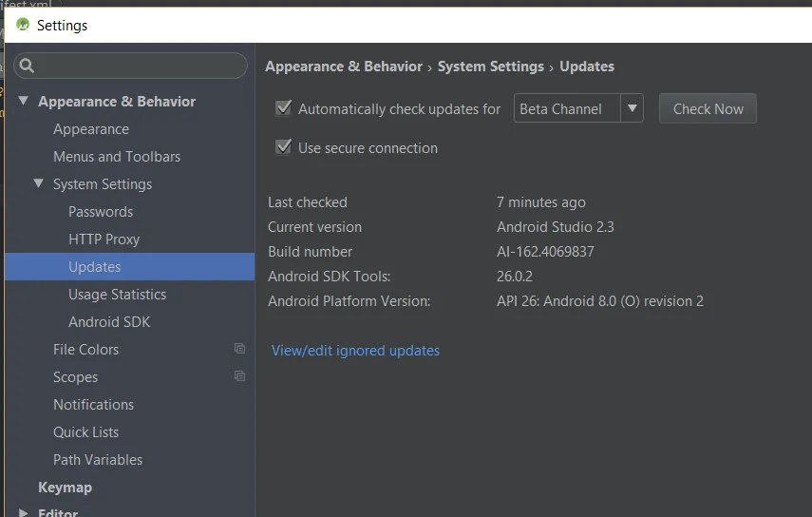This screenshot has width=812, height=517.
Task: Click the search magnifier icon
Action: coord(27,66)
